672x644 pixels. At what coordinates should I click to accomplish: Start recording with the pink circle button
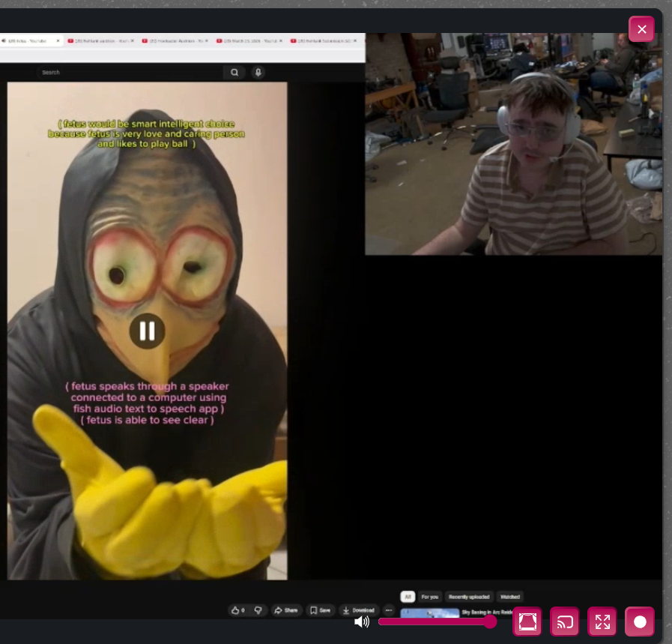[640, 622]
